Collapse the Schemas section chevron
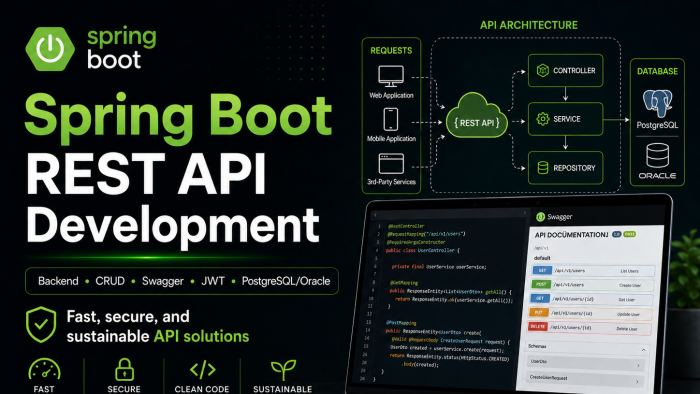This screenshot has height=394, width=700. [x=643, y=350]
